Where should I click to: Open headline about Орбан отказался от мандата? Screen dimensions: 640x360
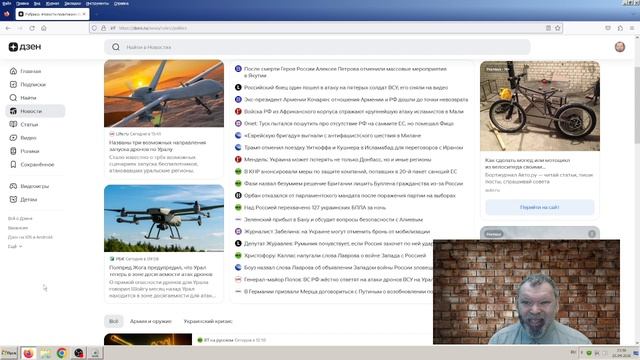click(350, 196)
